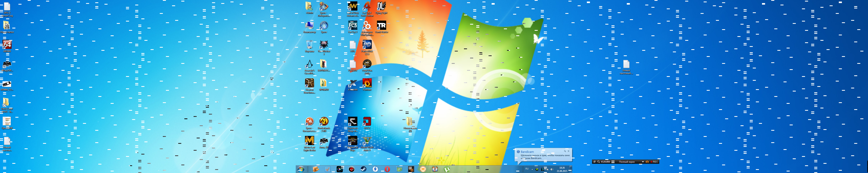The height and width of the screenshot is (173, 868).
Task: Click Bandicam window-select icon
Action: pos(594,162)
